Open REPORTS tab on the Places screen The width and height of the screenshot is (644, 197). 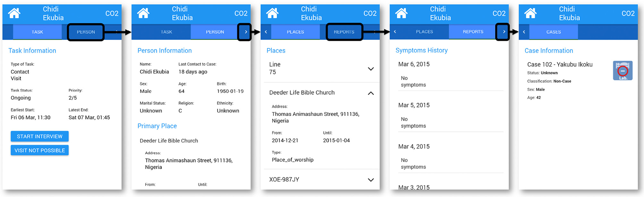click(x=344, y=32)
